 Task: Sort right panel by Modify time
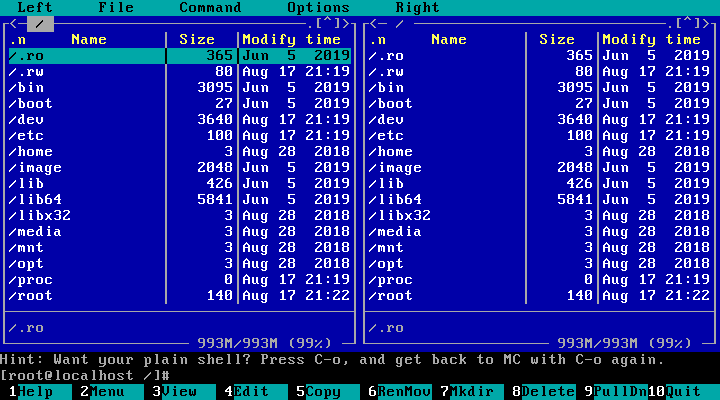point(652,39)
